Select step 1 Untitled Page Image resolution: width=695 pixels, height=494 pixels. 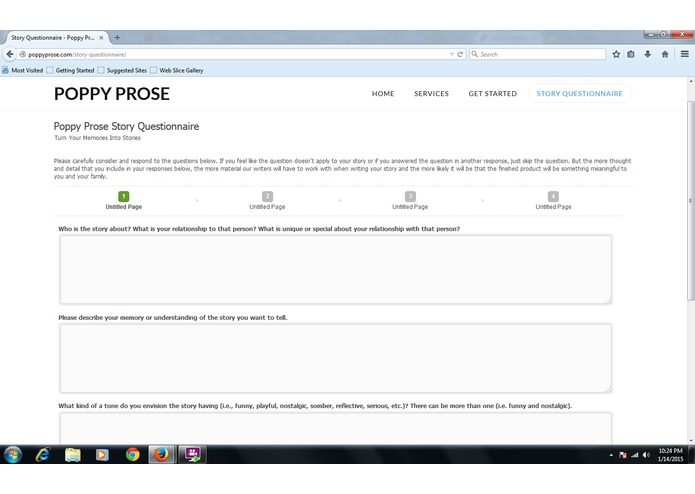point(124,200)
